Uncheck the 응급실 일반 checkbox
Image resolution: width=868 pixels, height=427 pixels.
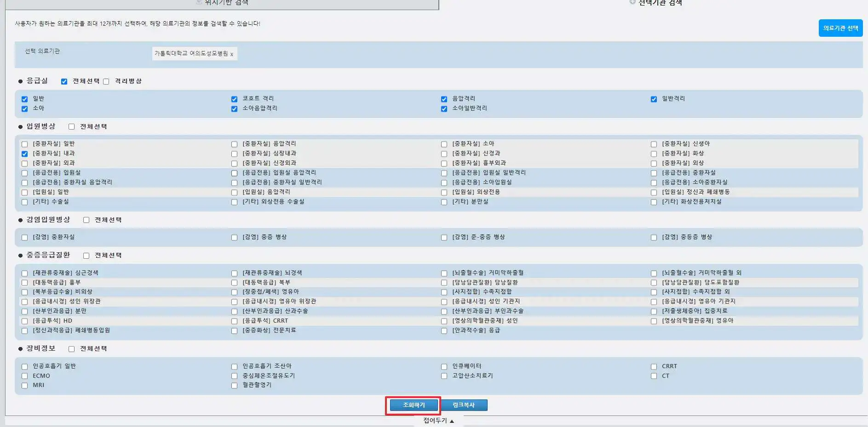(24, 99)
